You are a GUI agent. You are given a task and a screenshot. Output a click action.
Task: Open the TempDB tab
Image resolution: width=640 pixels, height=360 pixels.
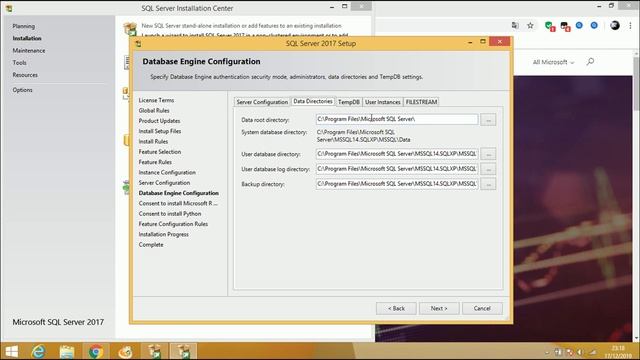349,102
